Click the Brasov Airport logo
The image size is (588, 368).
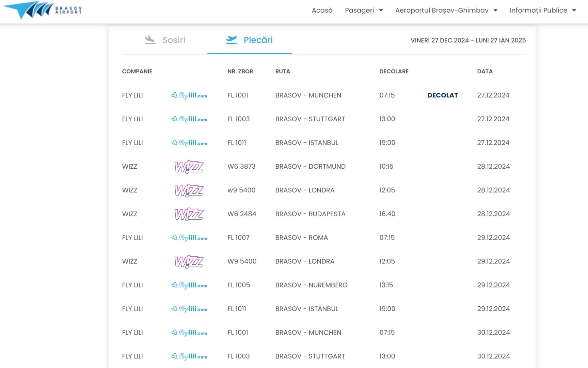tap(43, 10)
